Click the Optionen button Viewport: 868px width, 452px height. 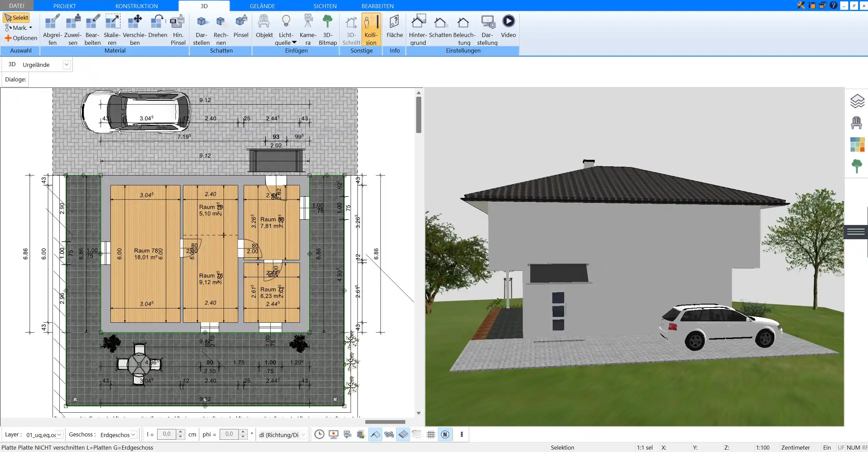point(21,38)
